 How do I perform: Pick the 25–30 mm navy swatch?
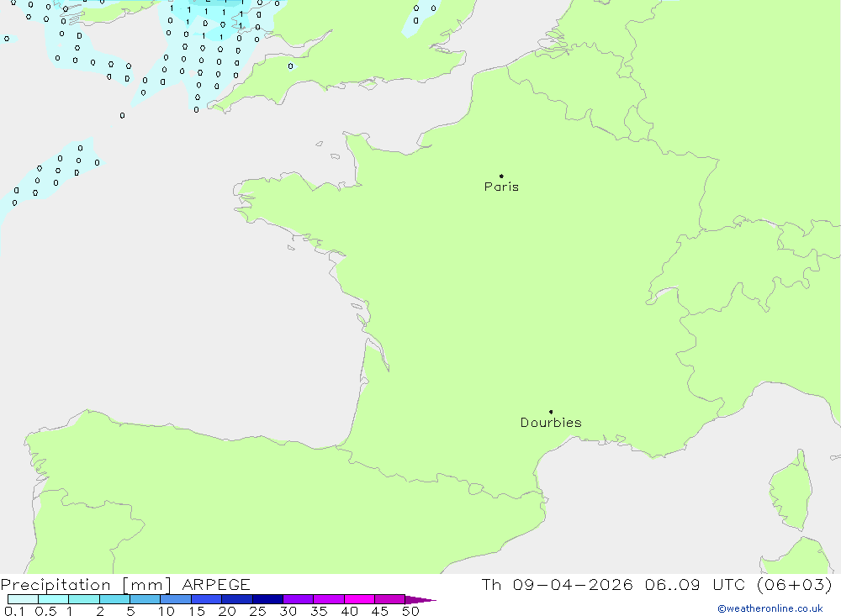point(267,599)
